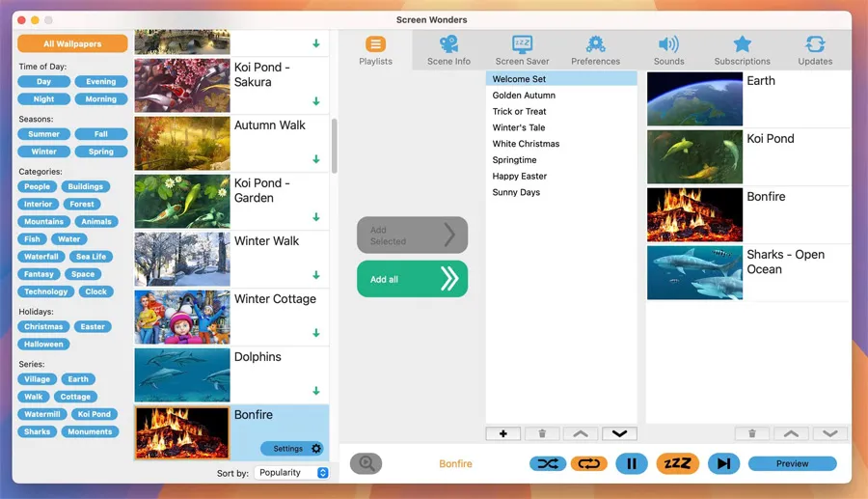Toggle shuffle playback mode
The width and height of the screenshot is (868, 499).
click(x=548, y=463)
